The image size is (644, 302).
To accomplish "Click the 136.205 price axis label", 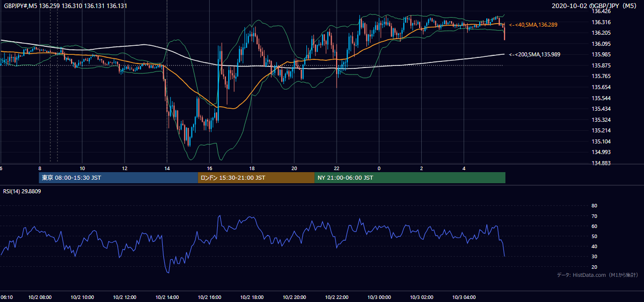I will point(601,33).
